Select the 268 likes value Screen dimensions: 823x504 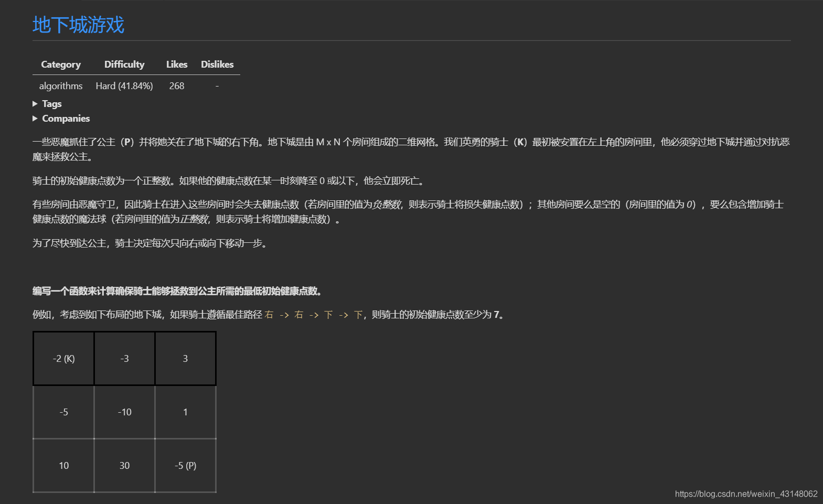(x=177, y=85)
